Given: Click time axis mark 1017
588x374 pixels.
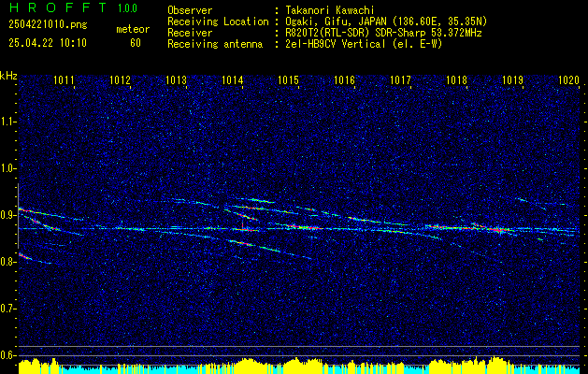Looking at the screenshot, I should pos(400,79).
